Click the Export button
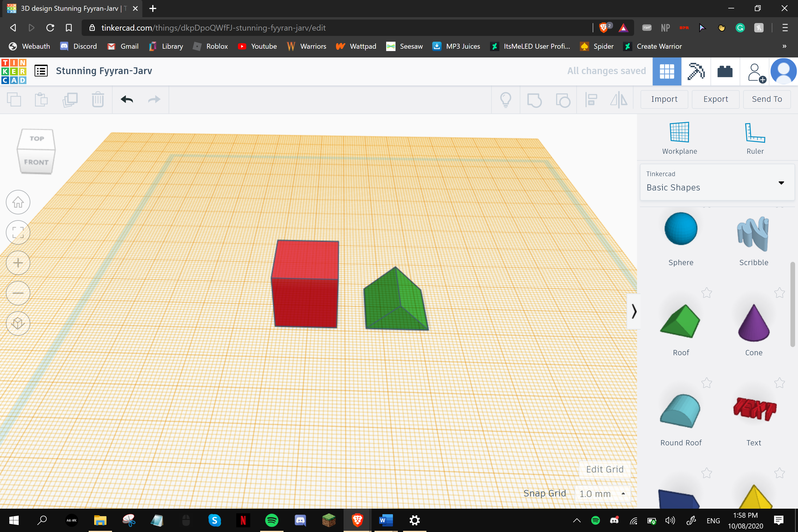The width and height of the screenshot is (798, 532). [x=715, y=99]
